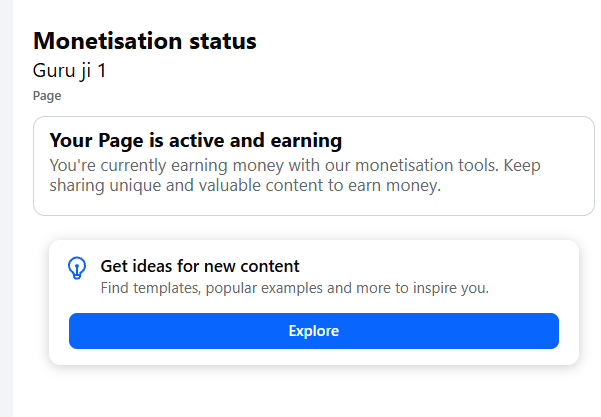Screen dimensions: 601x417
Task: Click the lightbulb ideas icon
Action: click(x=77, y=268)
